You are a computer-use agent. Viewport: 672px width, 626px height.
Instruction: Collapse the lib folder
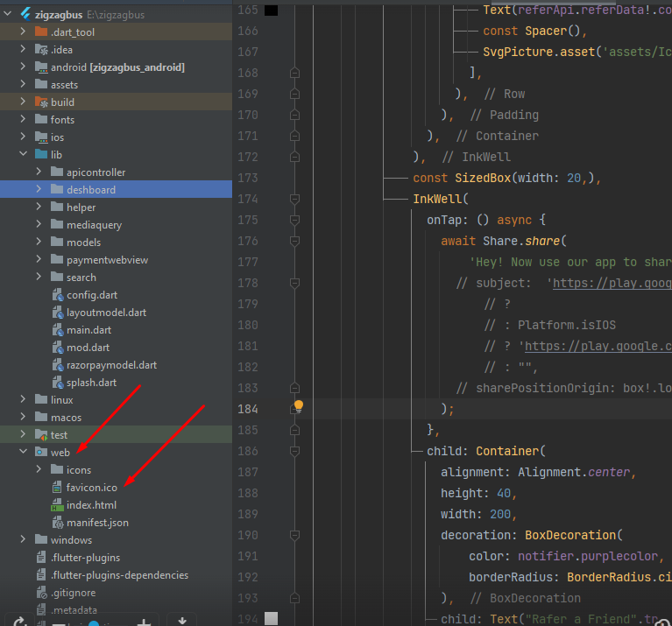coord(24,155)
